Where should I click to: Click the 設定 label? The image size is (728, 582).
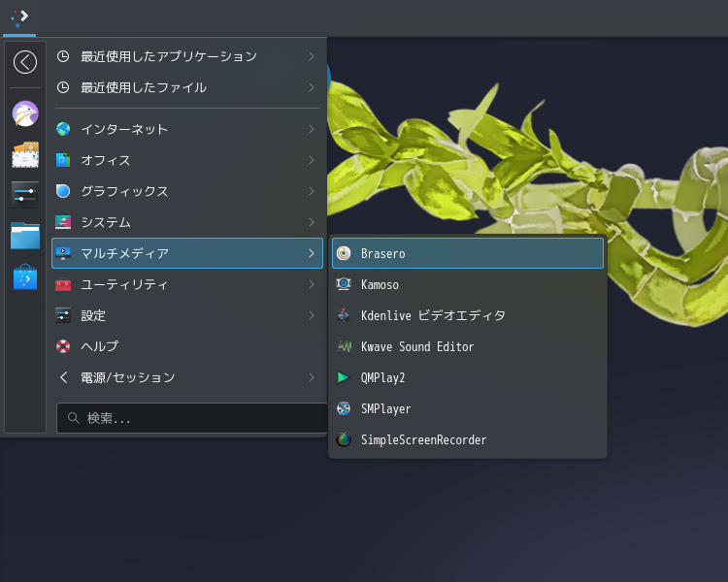[x=93, y=315]
